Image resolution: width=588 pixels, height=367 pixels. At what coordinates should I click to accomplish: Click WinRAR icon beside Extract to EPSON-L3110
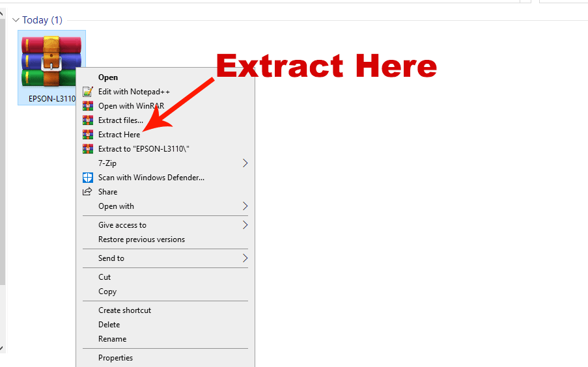tap(88, 149)
